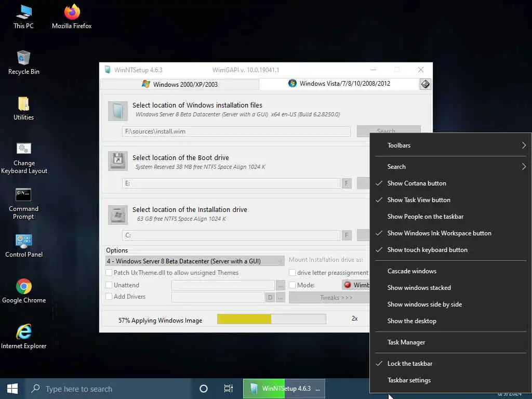This screenshot has width=532, height=399.
Task: Click '57% Applying Windows Image' status text
Action: 160,320
